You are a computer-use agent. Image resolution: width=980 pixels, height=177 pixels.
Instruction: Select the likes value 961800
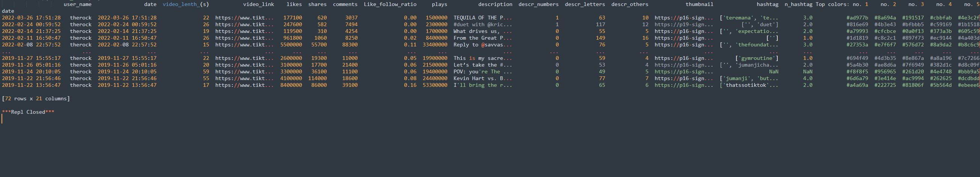(x=293, y=38)
